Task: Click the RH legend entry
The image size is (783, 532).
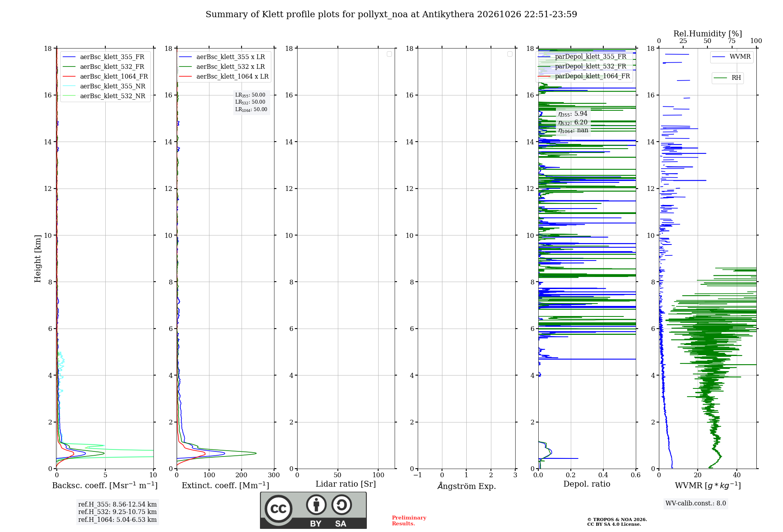Action: (x=727, y=77)
